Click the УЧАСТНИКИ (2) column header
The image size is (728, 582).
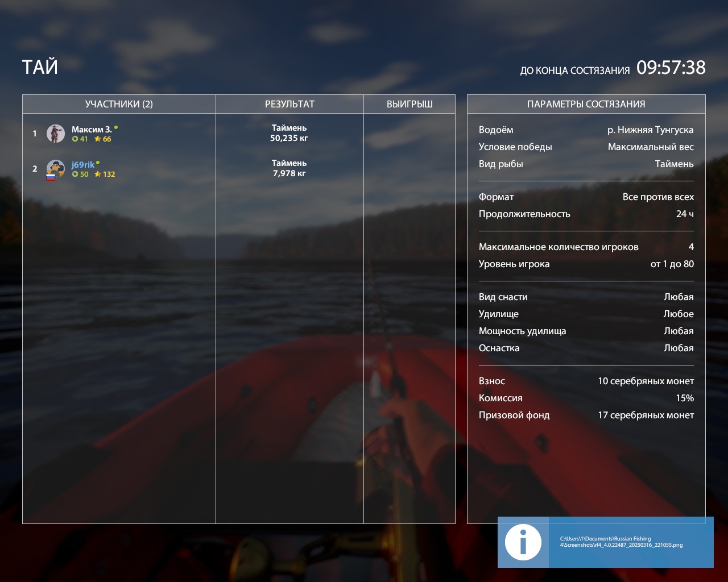119,104
